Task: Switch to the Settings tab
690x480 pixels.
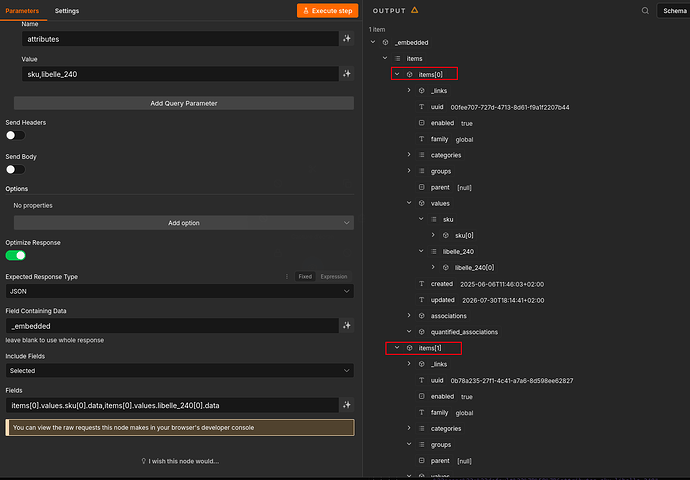Action: (67, 11)
